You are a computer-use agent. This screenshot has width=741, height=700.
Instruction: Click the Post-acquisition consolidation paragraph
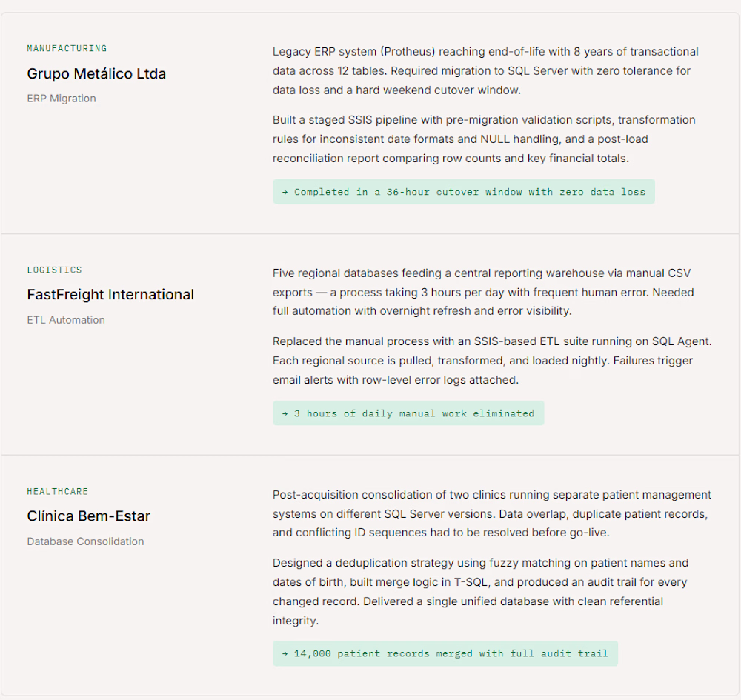[x=491, y=513]
